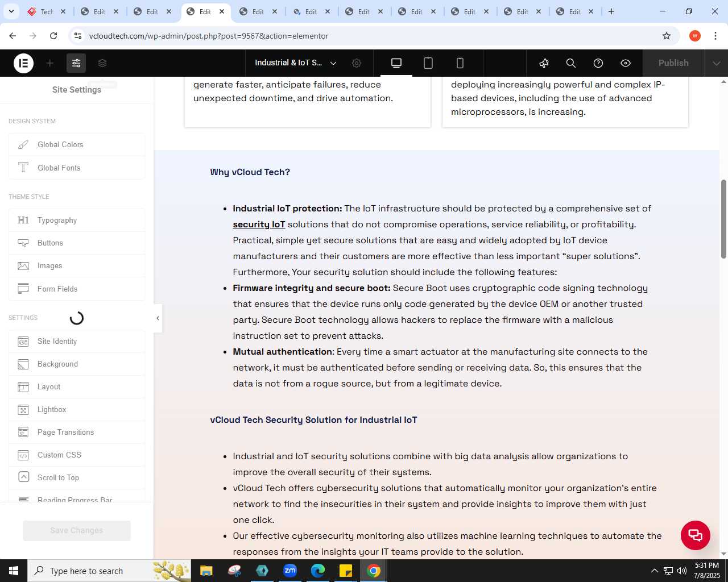Open the Structure layers icon

(x=102, y=63)
